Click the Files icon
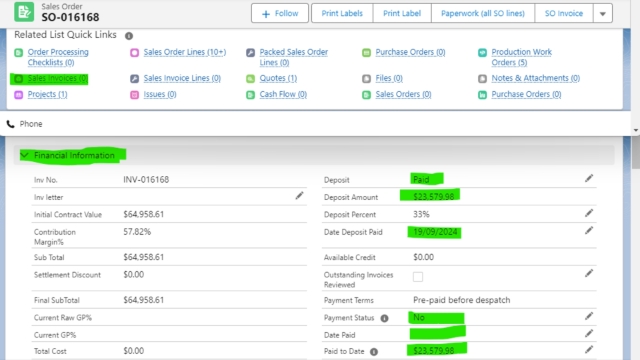This screenshot has width=640, height=360. (367, 78)
